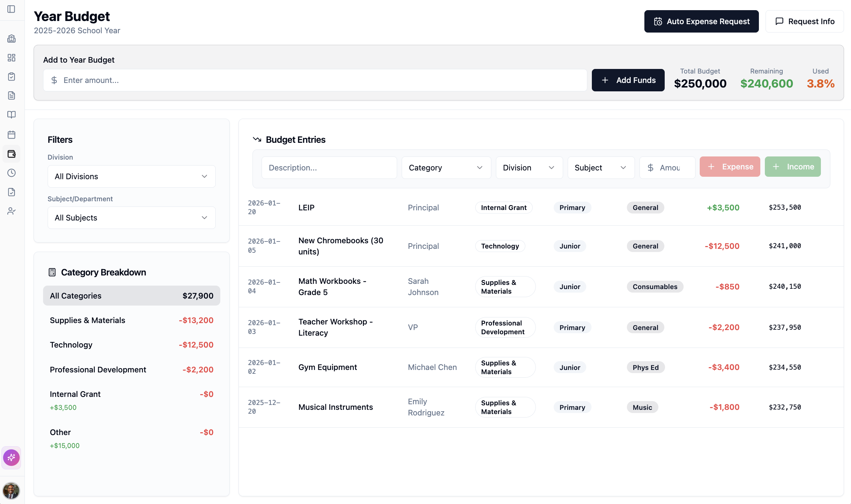Expand the All Subjects dropdown
The width and height of the screenshot is (851, 504).
point(131,217)
